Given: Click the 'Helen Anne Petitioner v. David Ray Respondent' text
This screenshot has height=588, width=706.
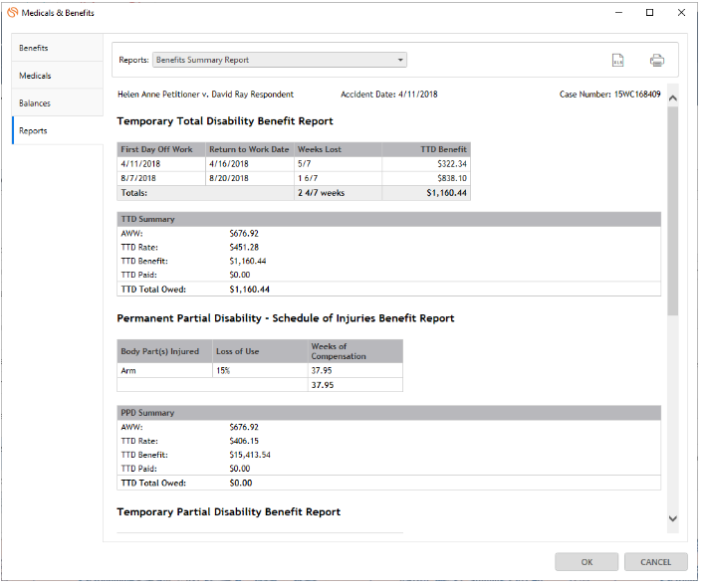Looking at the screenshot, I should tap(205, 95).
